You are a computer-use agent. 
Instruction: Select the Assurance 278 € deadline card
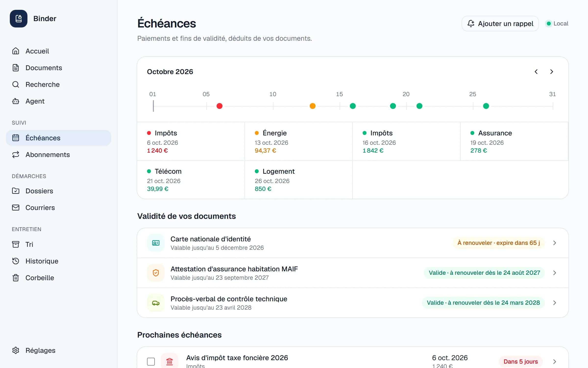coord(514,141)
